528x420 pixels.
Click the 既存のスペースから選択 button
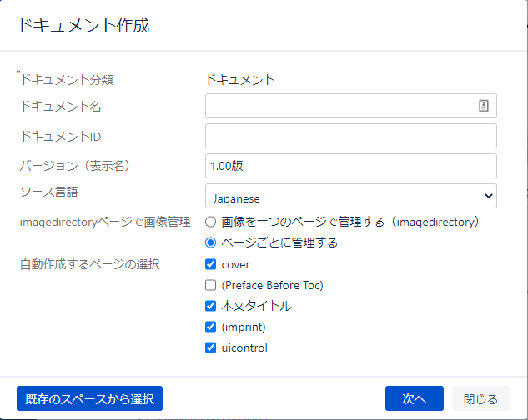(x=89, y=398)
